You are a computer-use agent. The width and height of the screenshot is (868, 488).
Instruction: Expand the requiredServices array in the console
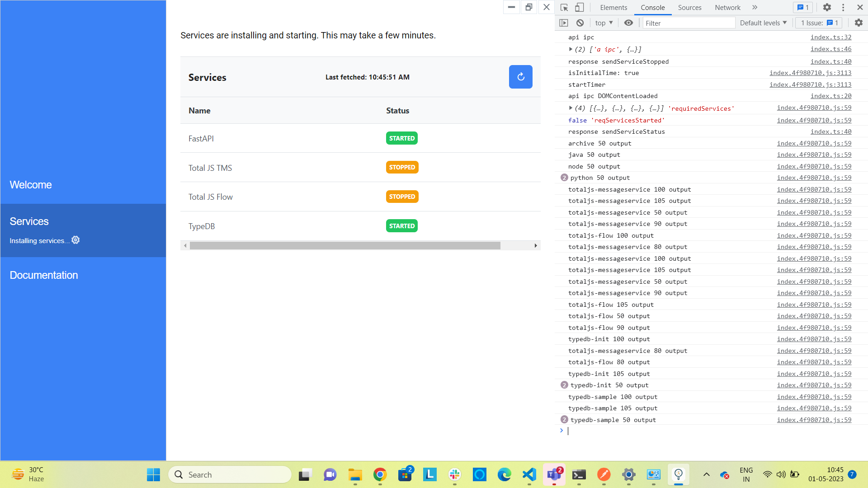click(x=571, y=108)
